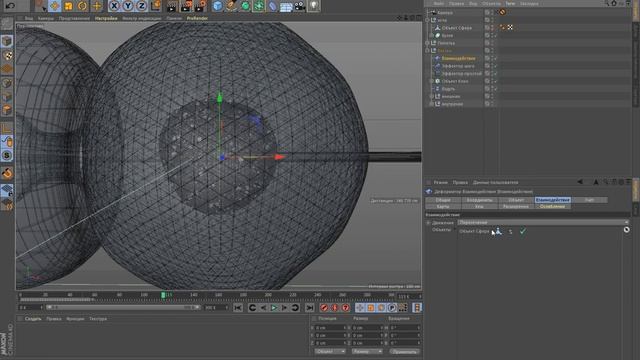
Task: Add a Cube primitive object
Action: pyautogui.click(x=218, y=6)
